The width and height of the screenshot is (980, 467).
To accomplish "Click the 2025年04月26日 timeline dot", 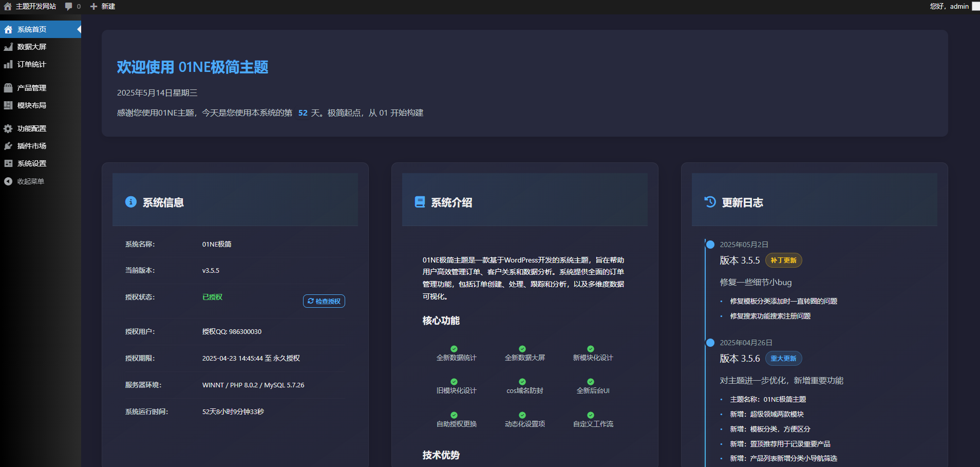I will point(710,343).
